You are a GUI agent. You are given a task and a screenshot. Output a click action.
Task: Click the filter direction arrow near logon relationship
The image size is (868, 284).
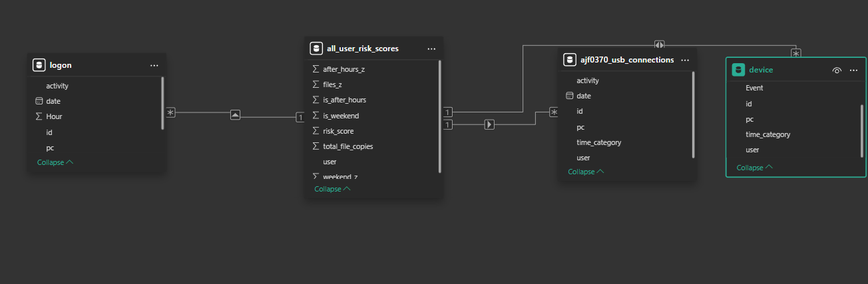pos(235,114)
